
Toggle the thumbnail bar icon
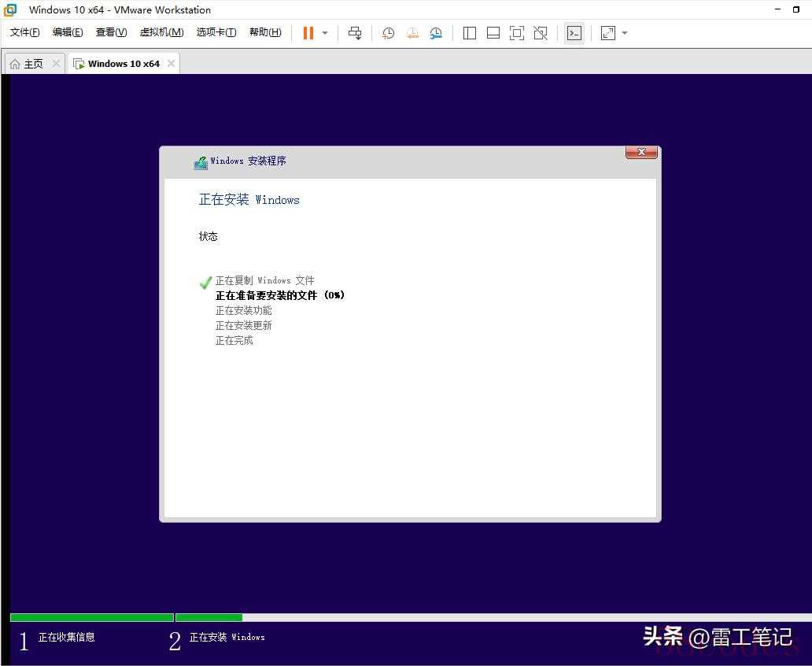click(493, 33)
